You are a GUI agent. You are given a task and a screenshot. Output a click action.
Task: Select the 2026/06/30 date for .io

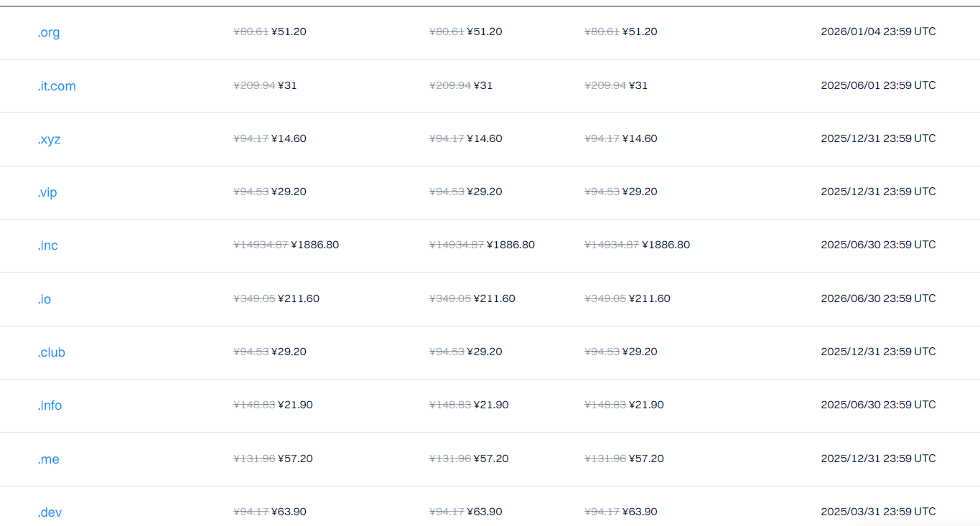[x=878, y=299]
